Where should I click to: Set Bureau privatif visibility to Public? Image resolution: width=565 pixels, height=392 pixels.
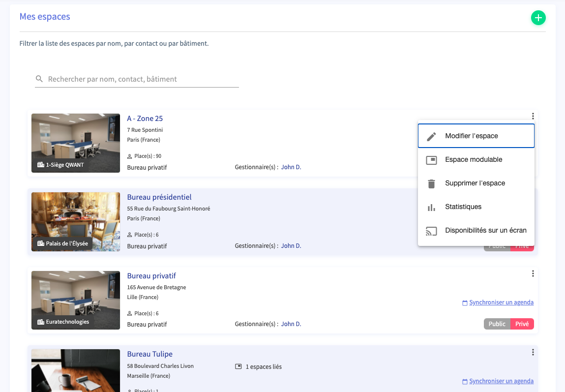[x=497, y=324]
